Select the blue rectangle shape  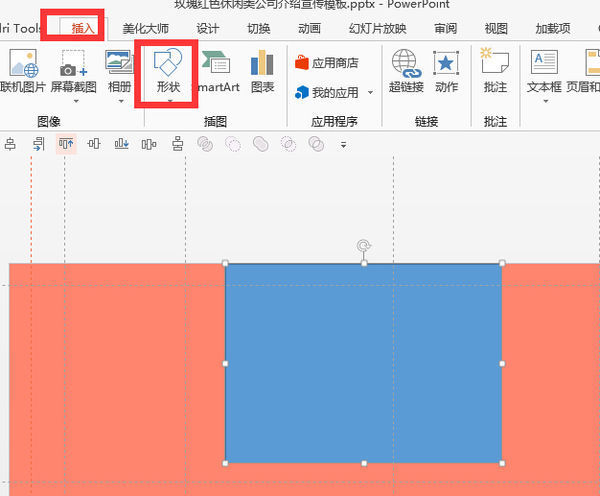point(364,363)
